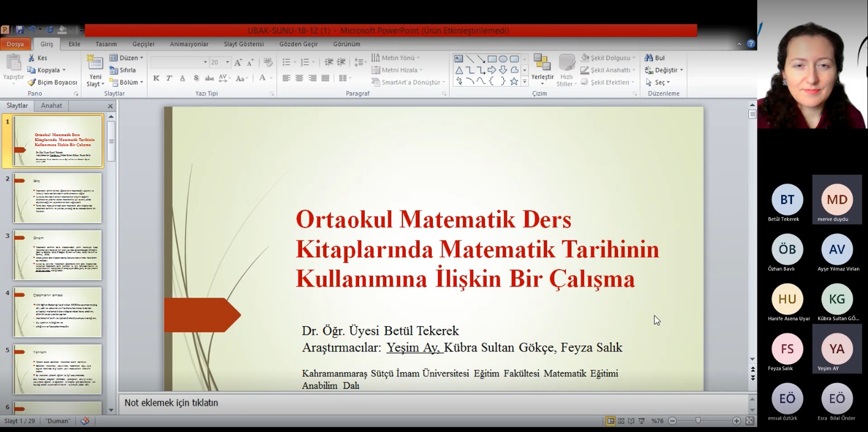The height and width of the screenshot is (432, 868).
Task: Toggle bold formatting (K)
Action: tap(156, 78)
